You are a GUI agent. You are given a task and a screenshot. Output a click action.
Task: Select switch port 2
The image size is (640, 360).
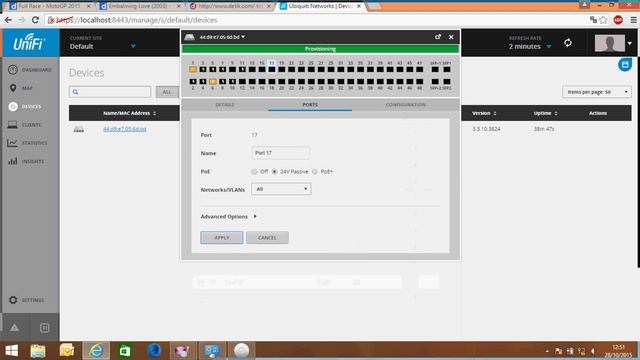(x=193, y=82)
